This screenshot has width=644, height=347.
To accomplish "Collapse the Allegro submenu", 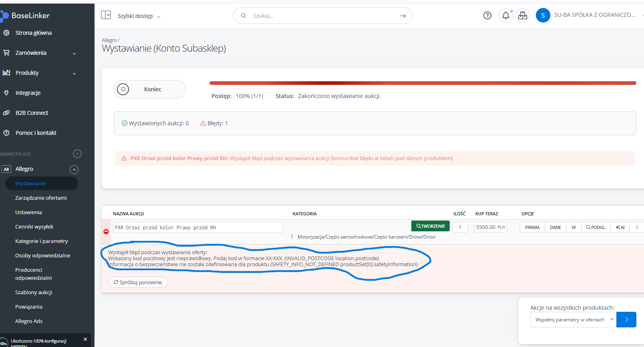I will [x=74, y=170].
